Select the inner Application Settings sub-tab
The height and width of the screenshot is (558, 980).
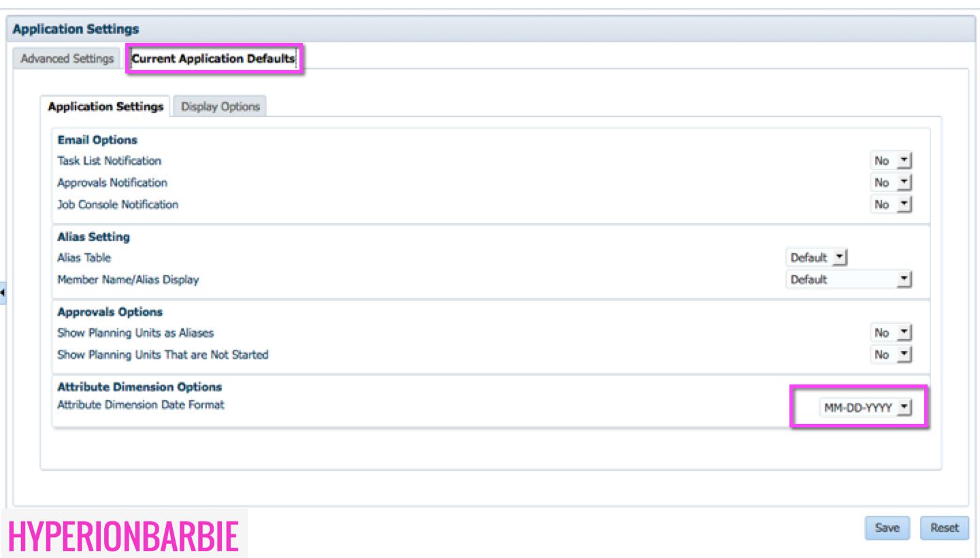[x=105, y=107]
